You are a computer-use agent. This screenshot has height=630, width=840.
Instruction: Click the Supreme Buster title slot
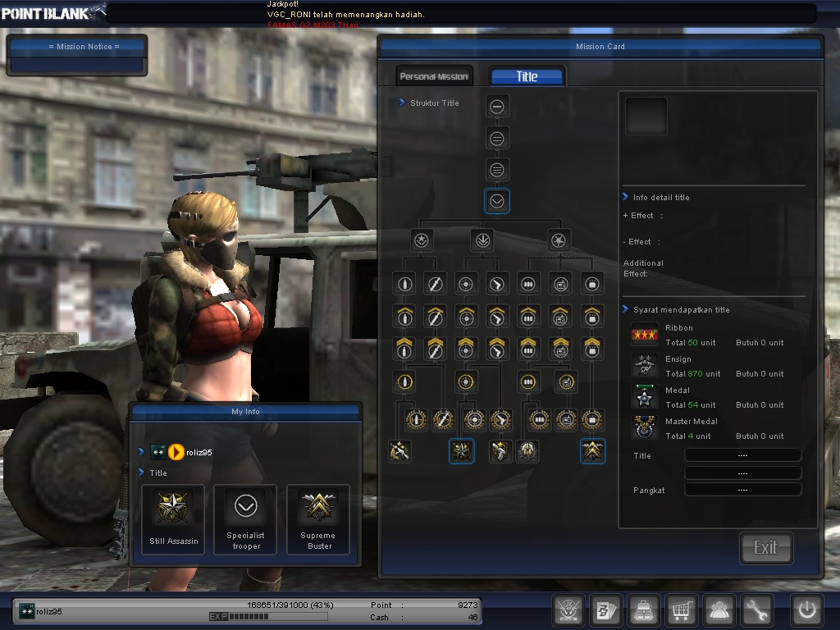coord(318,519)
